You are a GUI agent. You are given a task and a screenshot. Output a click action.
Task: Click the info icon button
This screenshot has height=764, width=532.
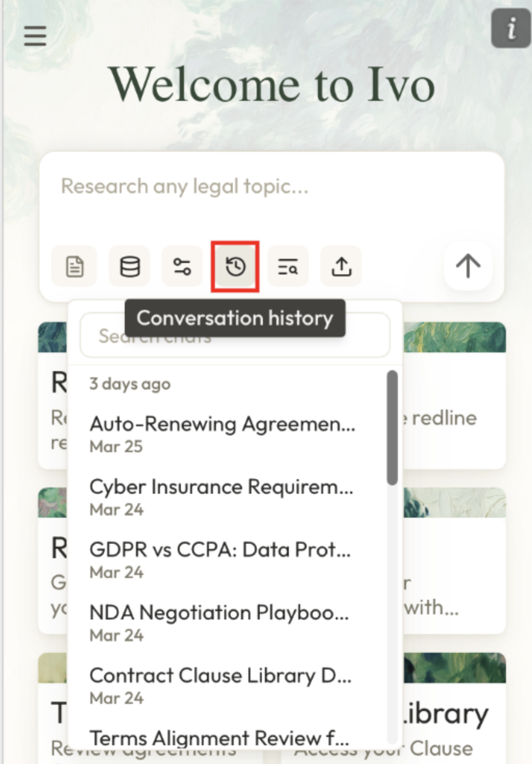coord(511,29)
